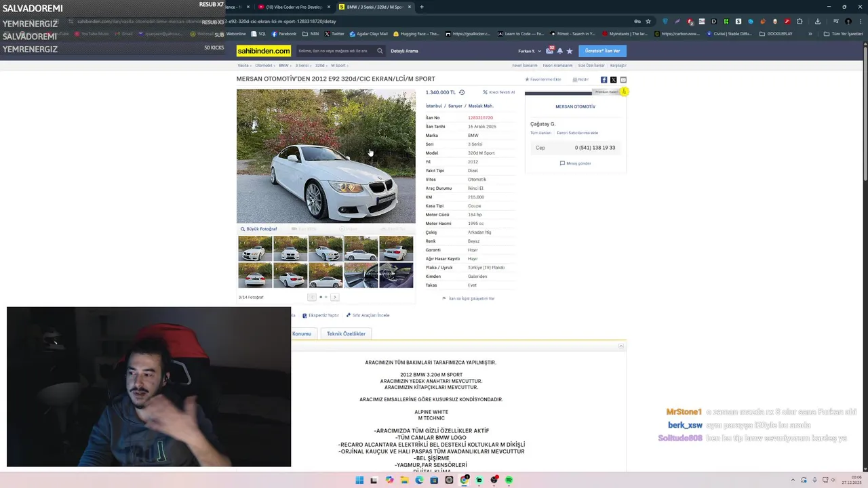Open Büyük Fotoğraf magnifier view

tap(258, 229)
